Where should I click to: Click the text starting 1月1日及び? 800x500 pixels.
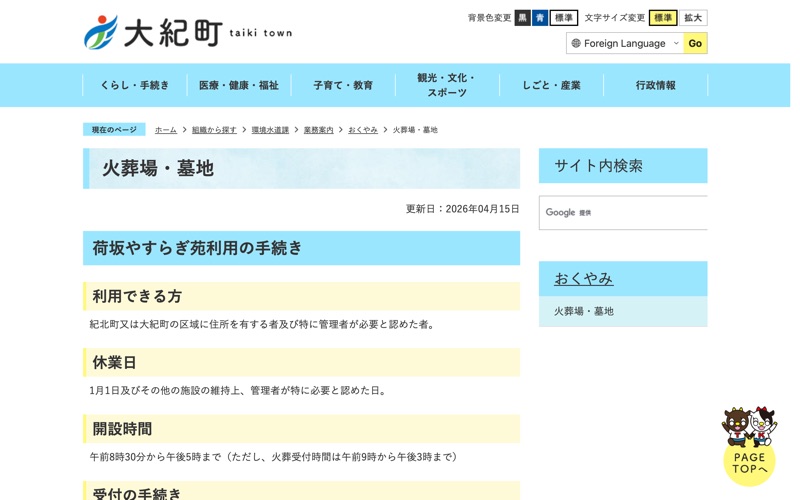pyautogui.click(x=239, y=391)
